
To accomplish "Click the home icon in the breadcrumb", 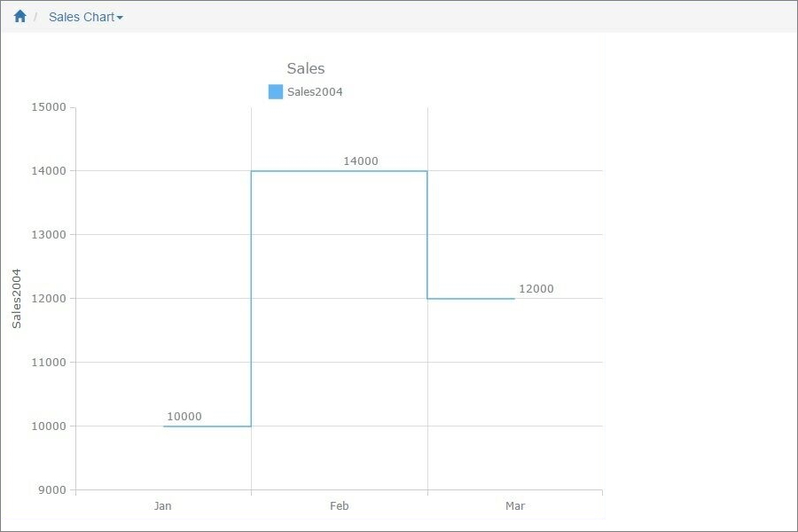I will (x=20, y=15).
